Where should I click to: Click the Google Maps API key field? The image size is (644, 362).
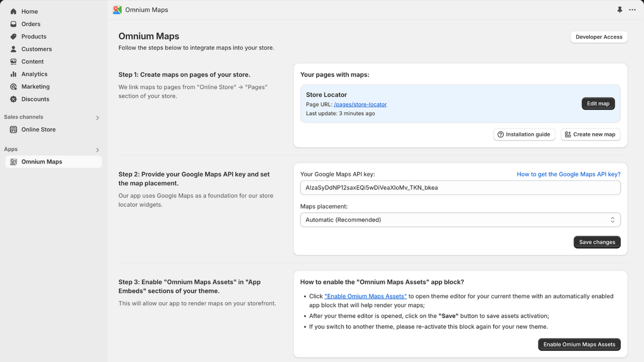(460, 188)
